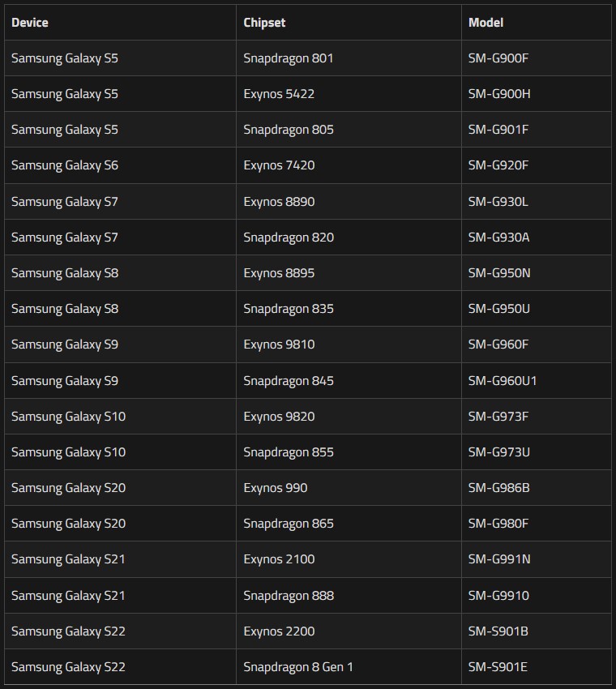Click the Snapdragon 835 cell
Viewport: 616px width, 689px height.
click(x=289, y=309)
